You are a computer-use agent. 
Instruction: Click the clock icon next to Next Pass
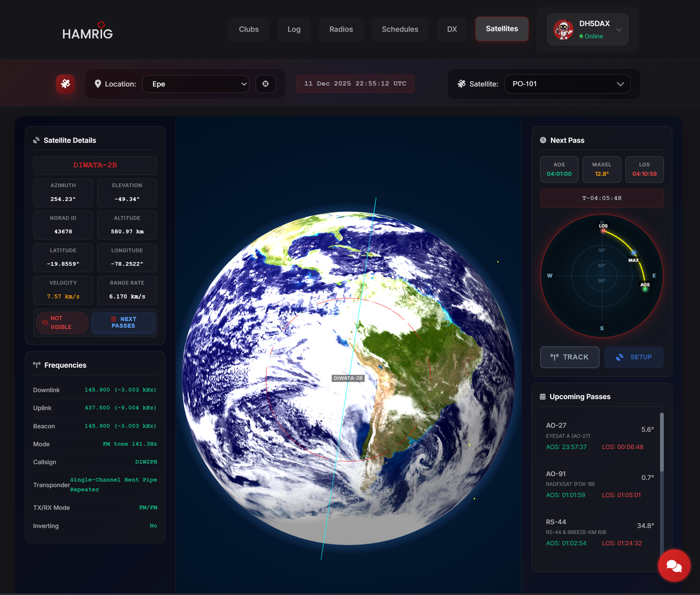(x=543, y=140)
